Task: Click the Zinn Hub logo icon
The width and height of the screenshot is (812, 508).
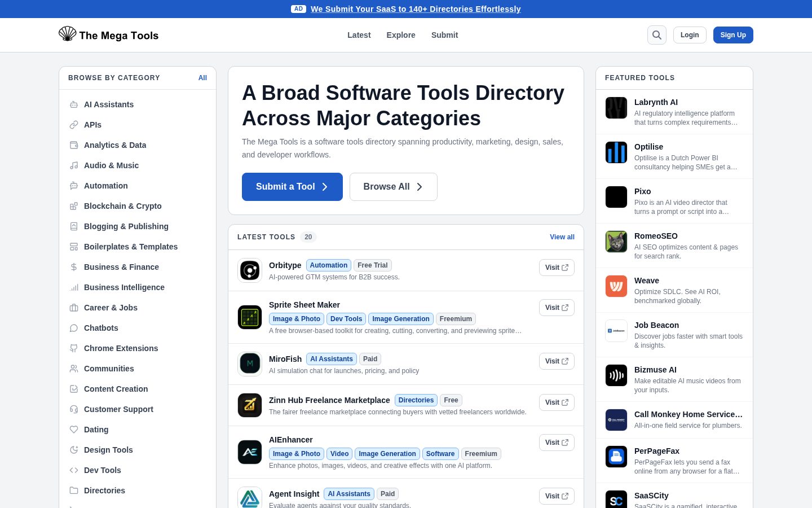Action: point(250,405)
